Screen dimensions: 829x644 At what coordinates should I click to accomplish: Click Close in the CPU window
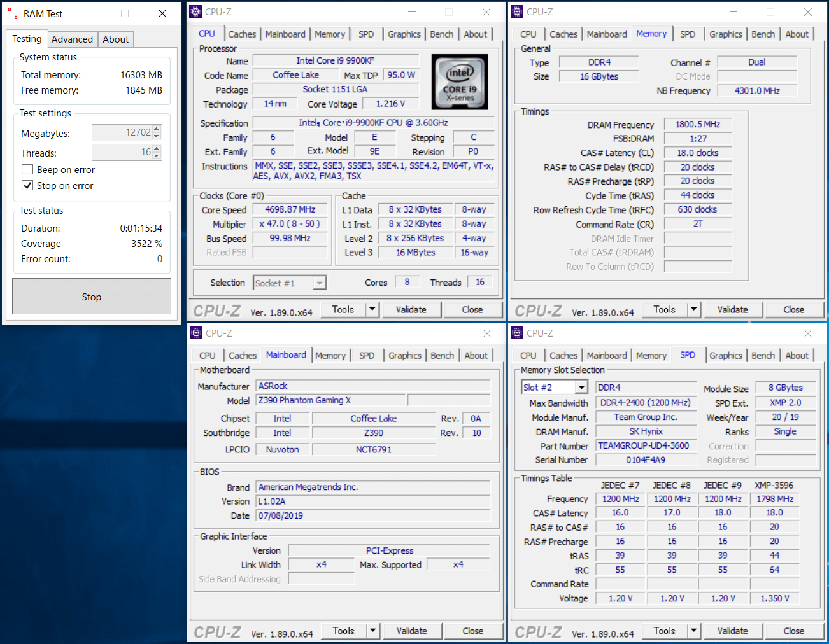(x=472, y=310)
